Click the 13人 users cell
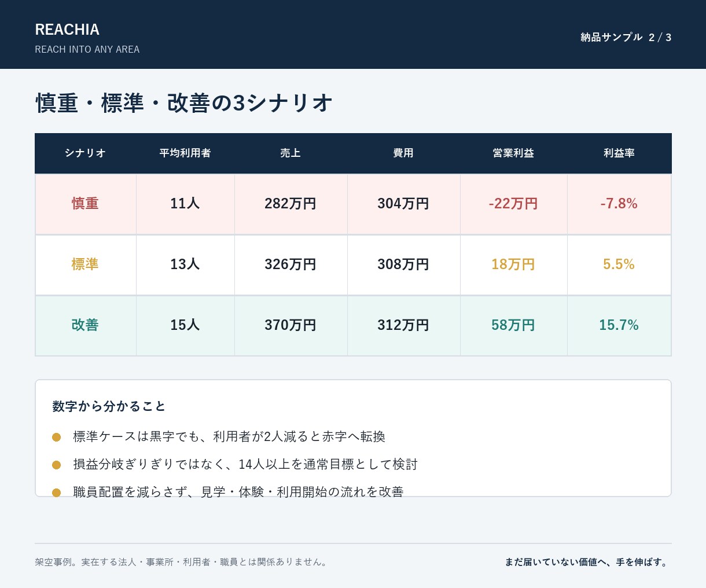This screenshot has height=588, width=706. tap(185, 264)
